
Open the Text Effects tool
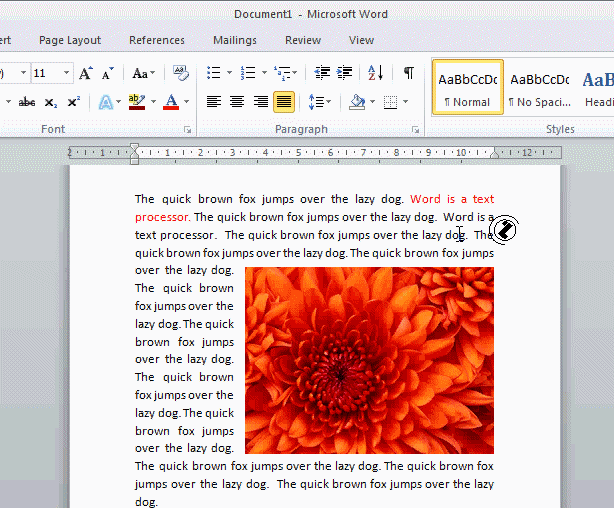(105, 102)
